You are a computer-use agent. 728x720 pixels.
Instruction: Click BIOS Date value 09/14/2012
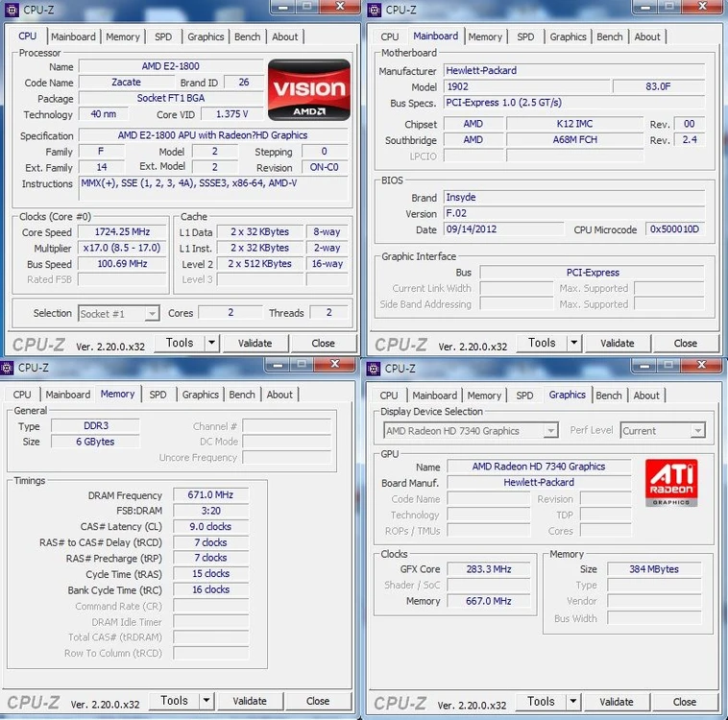click(504, 229)
